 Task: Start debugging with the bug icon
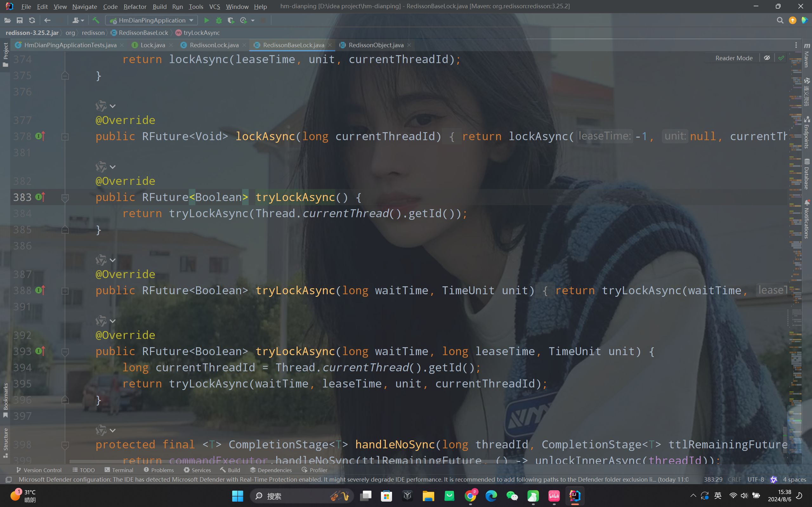pyautogui.click(x=219, y=21)
